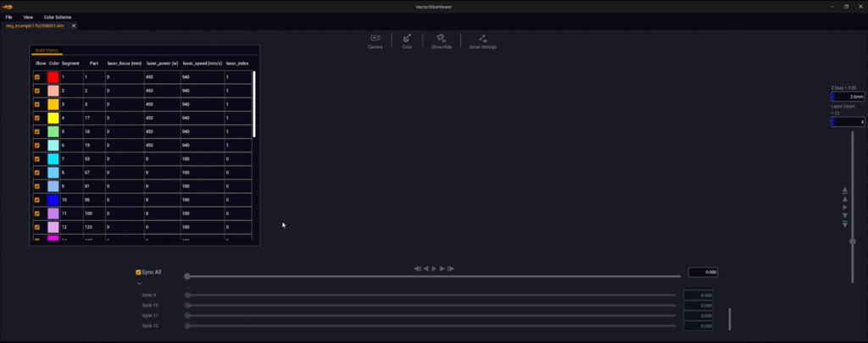Open the Camera tool in the toolbar
Screen dimensions: 868x343
point(375,40)
